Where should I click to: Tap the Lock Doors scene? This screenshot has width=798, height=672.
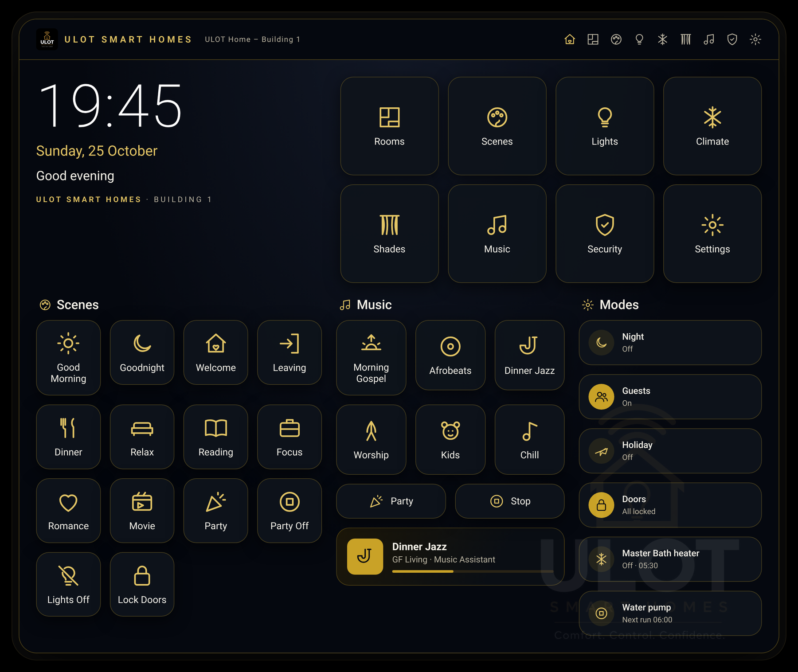(x=142, y=584)
